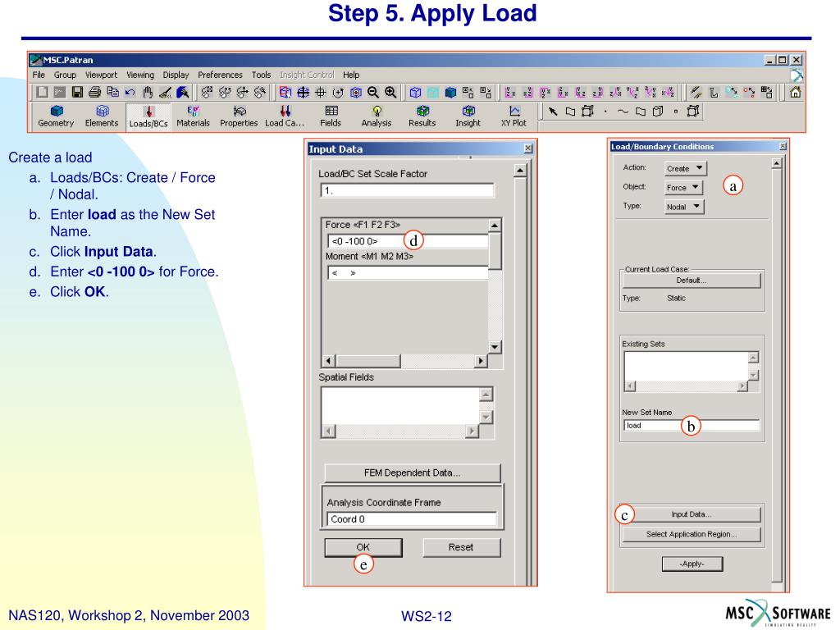This screenshot has height=630, width=840.
Task: Click the -Apply- button
Action: coord(692,564)
